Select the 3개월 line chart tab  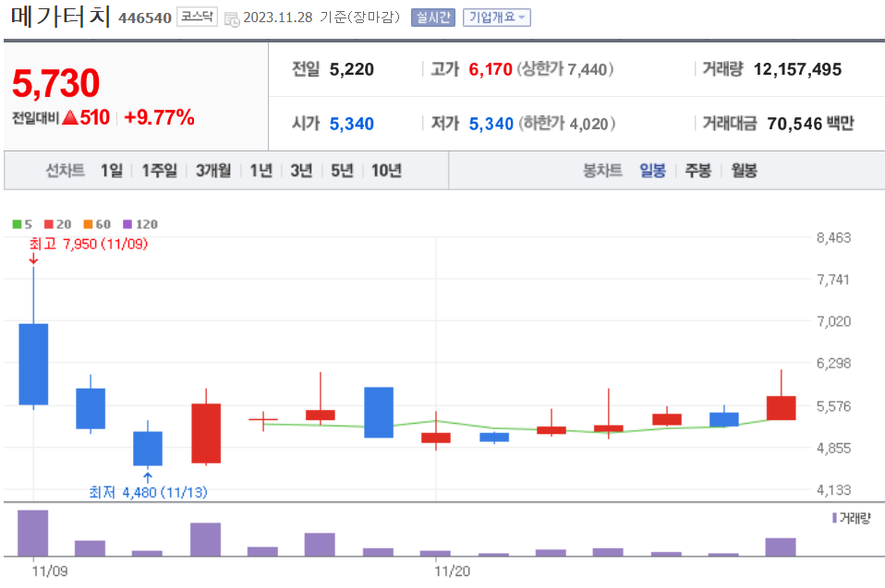point(212,170)
